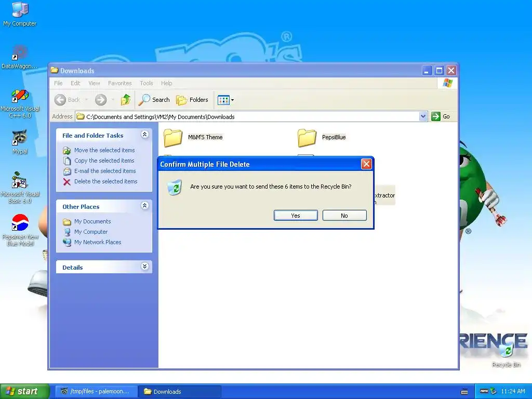The height and width of the screenshot is (399, 532).
Task: Click the Forward arrow in Downloads toolbar
Action: coord(101,100)
